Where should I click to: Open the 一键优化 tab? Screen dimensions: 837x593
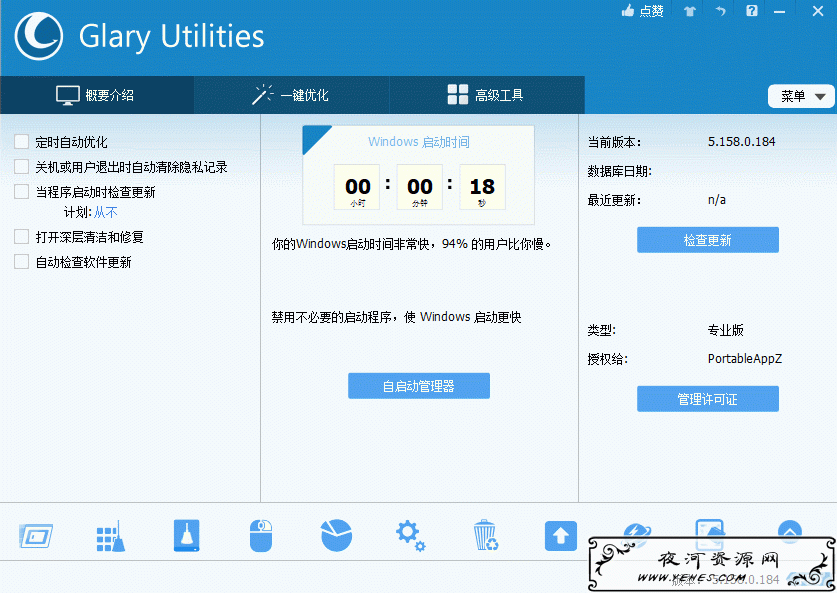(291, 95)
